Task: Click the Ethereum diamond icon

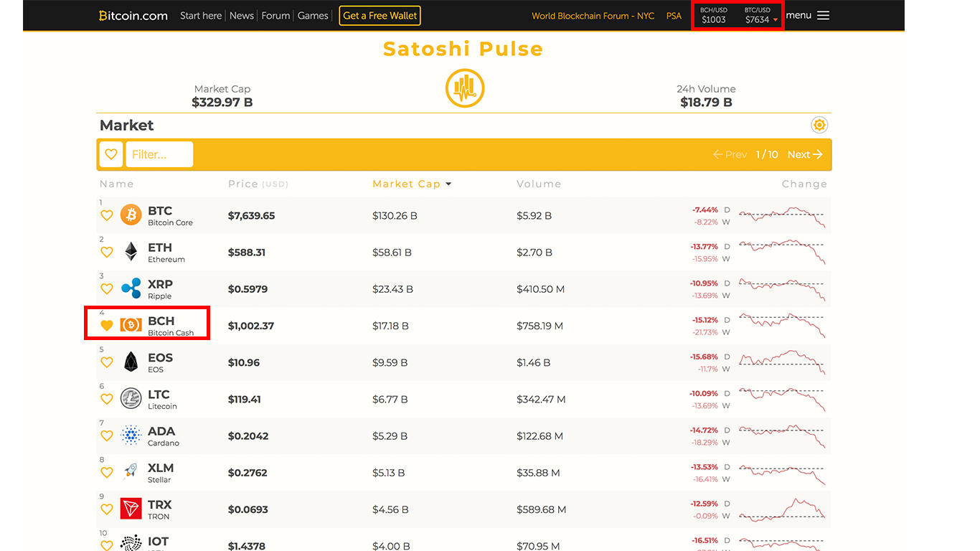Action: pos(131,252)
